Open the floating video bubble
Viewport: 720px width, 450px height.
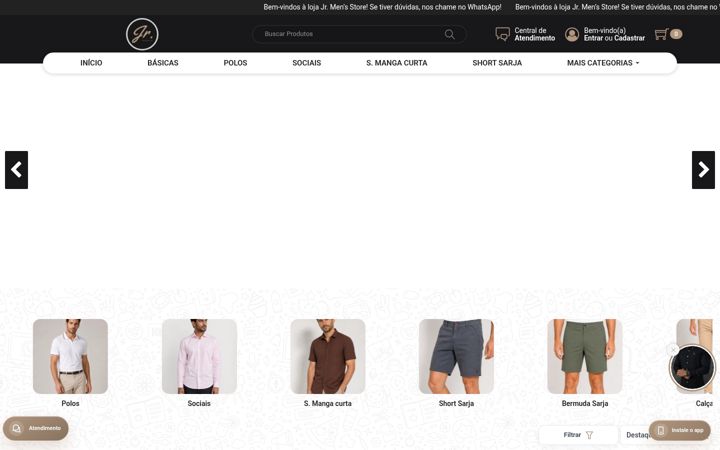(x=692, y=368)
